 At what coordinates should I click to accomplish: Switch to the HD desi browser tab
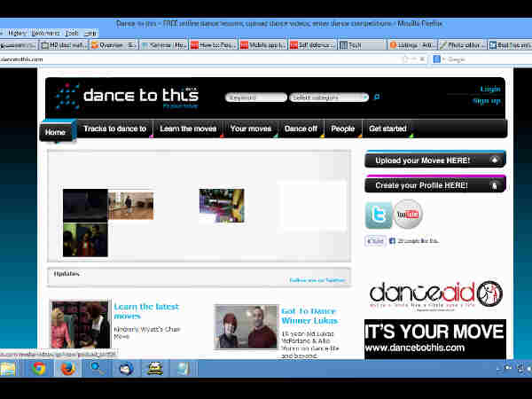[64, 45]
